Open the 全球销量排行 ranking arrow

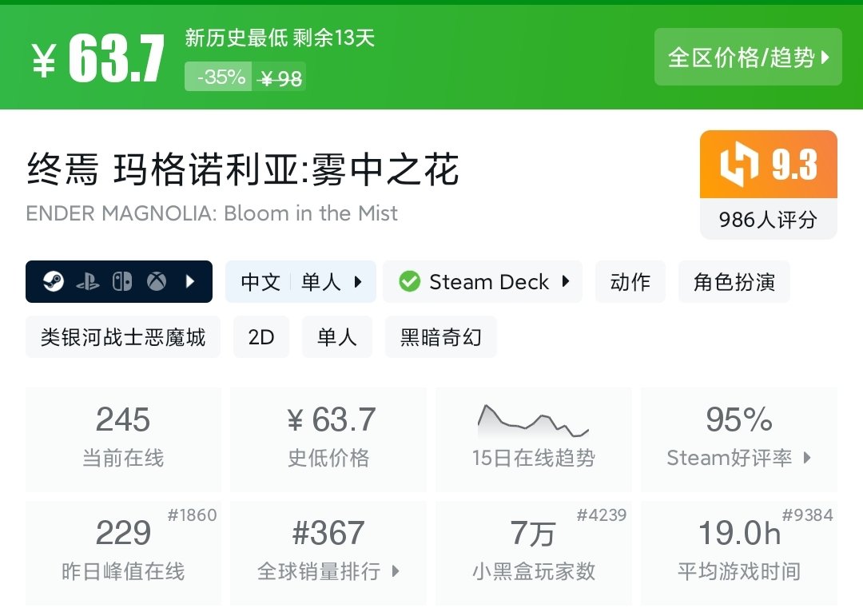(x=396, y=571)
